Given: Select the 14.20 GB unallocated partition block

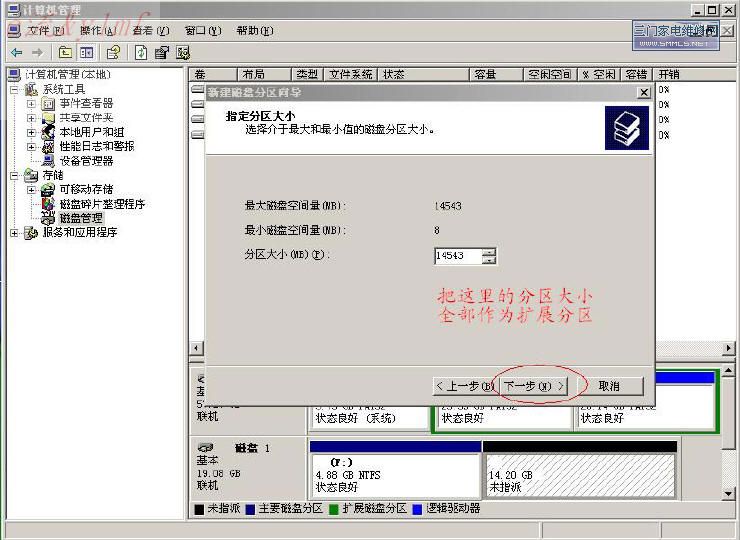Looking at the screenshot, I should point(578,475).
